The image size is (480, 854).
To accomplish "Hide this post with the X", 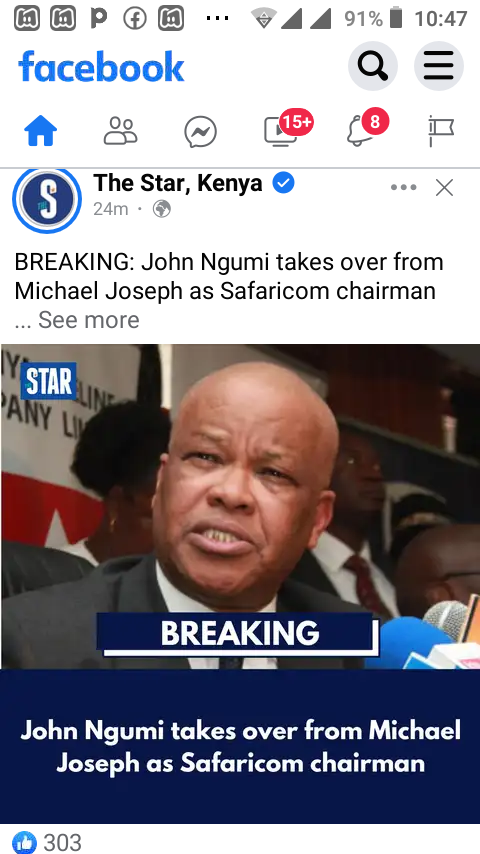I will click(x=445, y=188).
